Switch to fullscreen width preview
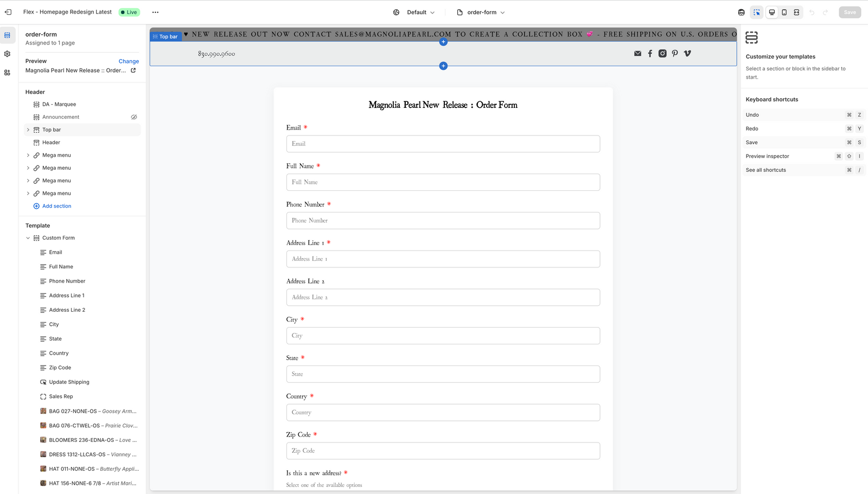Screen dimensions: 868x494 [796, 12]
